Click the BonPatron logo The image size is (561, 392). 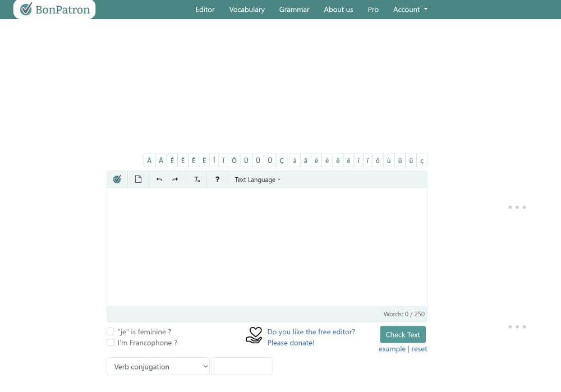(x=54, y=10)
